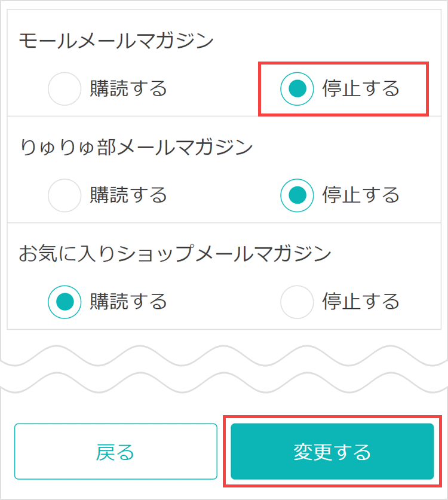This screenshot has height=500, width=448.
Task: Click 停止する label text in りゅりゅ部 row
Action: pos(361,195)
